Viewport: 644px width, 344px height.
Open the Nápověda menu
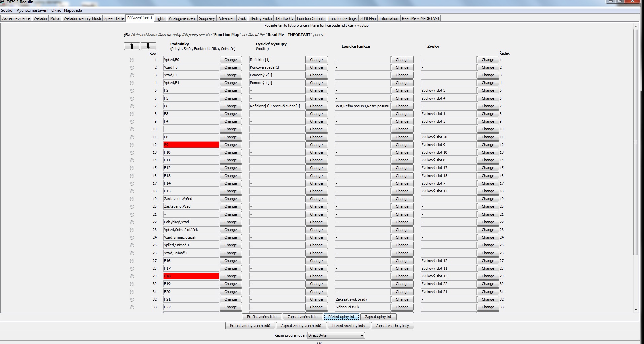pyautogui.click(x=73, y=10)
